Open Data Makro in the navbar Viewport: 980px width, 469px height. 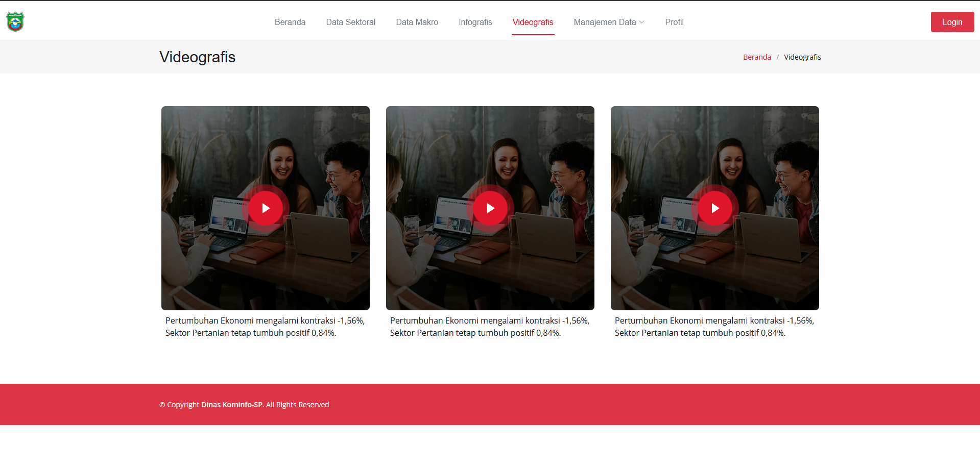[x=417, y=22]
